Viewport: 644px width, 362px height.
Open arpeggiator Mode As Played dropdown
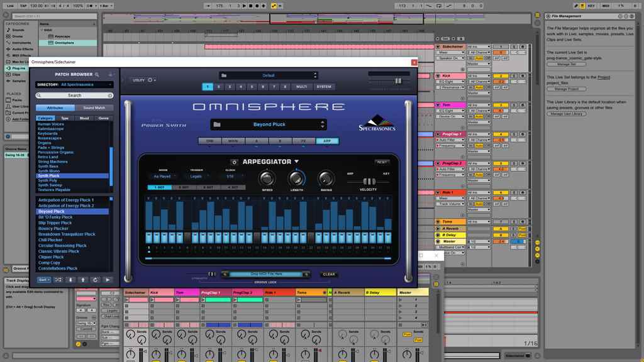point(164,177)
